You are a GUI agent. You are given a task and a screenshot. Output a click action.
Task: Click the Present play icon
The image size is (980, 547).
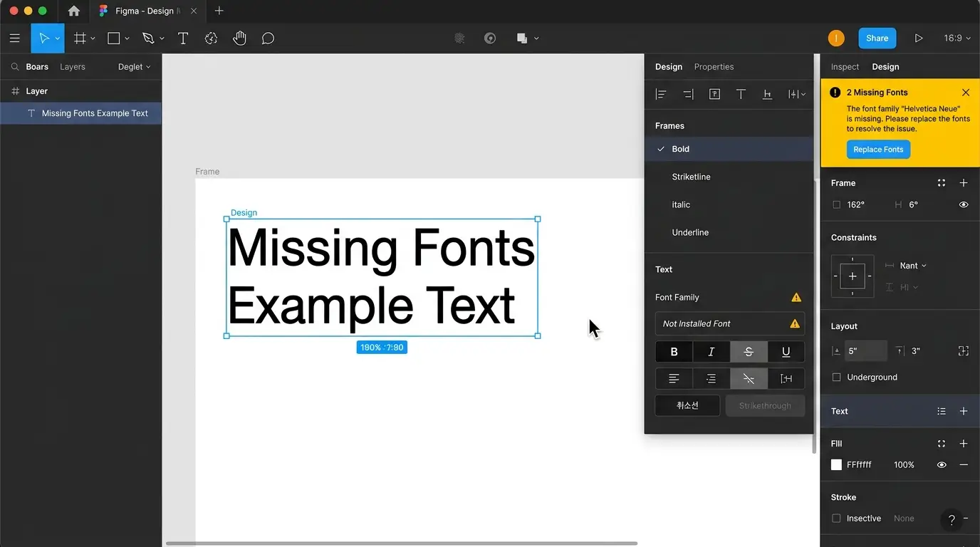click(919, 38)
